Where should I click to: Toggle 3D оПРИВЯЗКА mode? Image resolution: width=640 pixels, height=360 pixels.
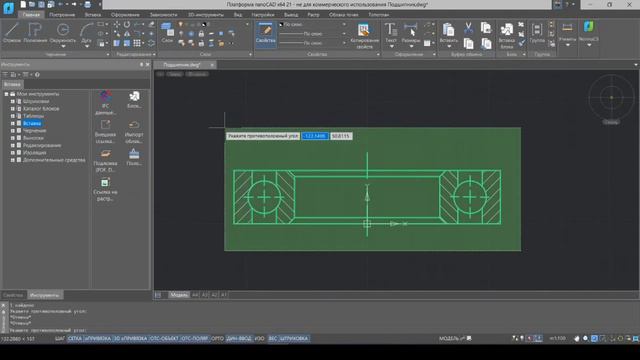(x=130, y=338)
